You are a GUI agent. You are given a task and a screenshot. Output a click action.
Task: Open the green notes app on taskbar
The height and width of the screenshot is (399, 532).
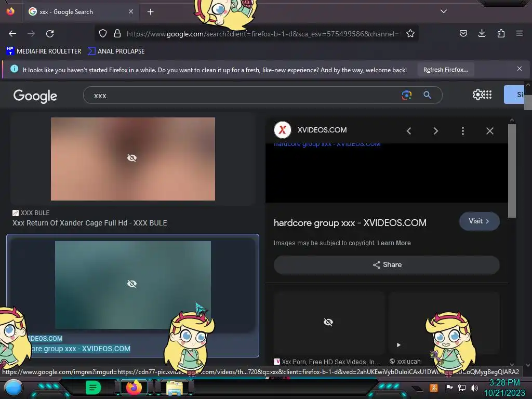pyautogui.click(x=93, y=388)
